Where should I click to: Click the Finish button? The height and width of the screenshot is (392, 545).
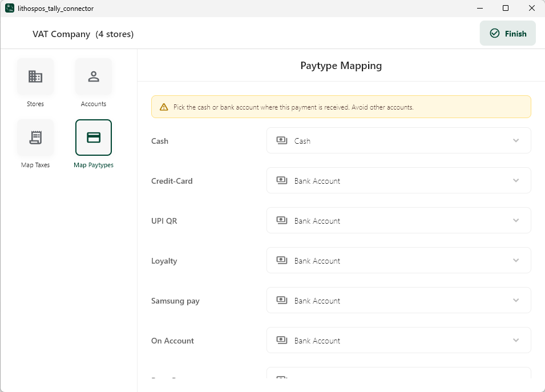click(508, 33)
